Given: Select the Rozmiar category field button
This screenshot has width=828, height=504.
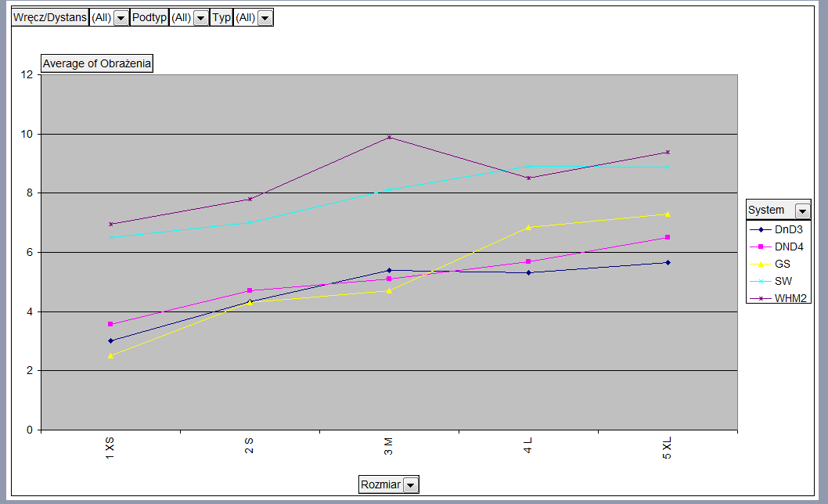Looking at the screenshot, I should 380,485.
